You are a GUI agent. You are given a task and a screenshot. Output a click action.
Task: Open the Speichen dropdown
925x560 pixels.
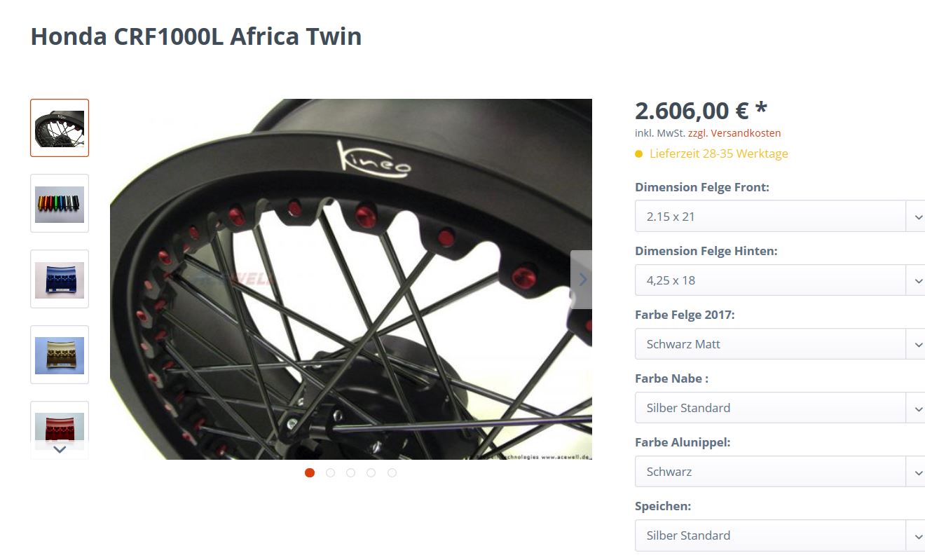click(x=779, y=535)
